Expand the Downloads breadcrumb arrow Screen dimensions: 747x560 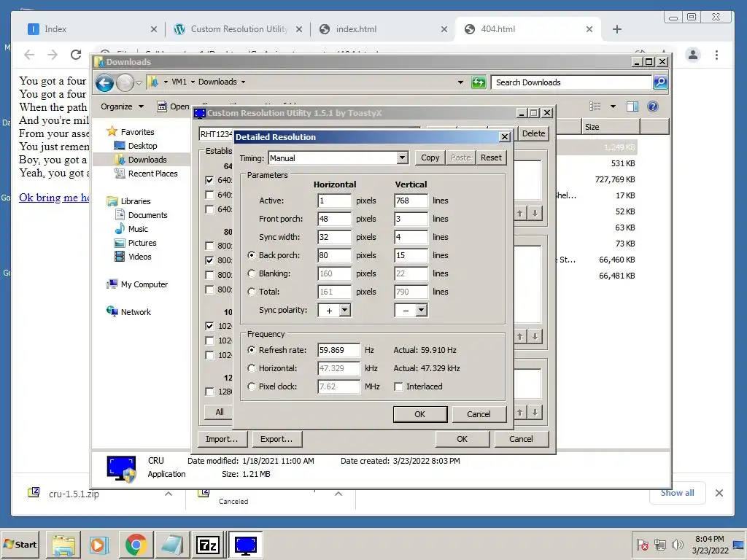point(243,82)
